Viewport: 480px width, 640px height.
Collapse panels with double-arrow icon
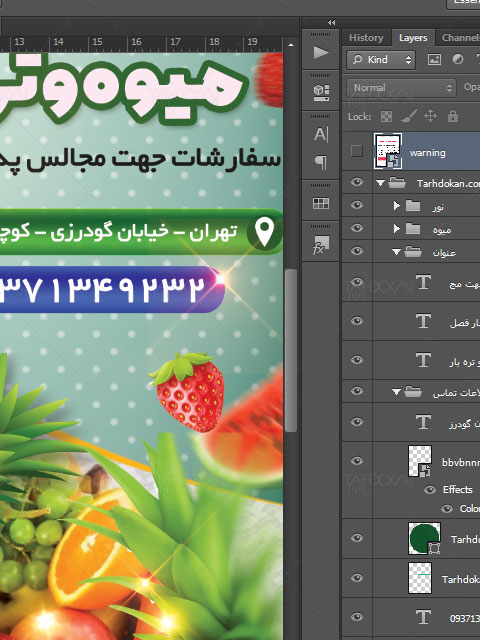331,22
